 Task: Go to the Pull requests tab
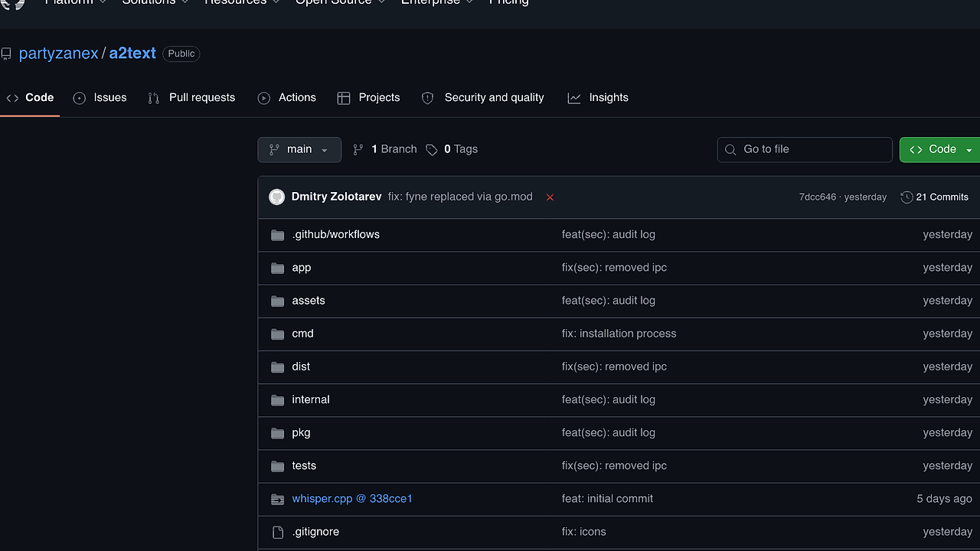click(x=191, y=98)
